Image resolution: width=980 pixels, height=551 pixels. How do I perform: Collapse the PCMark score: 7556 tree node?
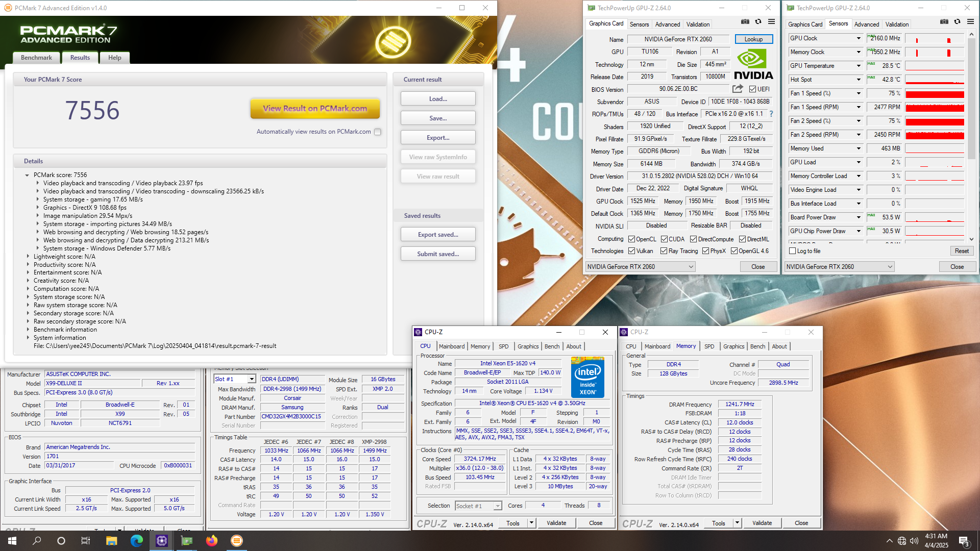tap(27, 175)
